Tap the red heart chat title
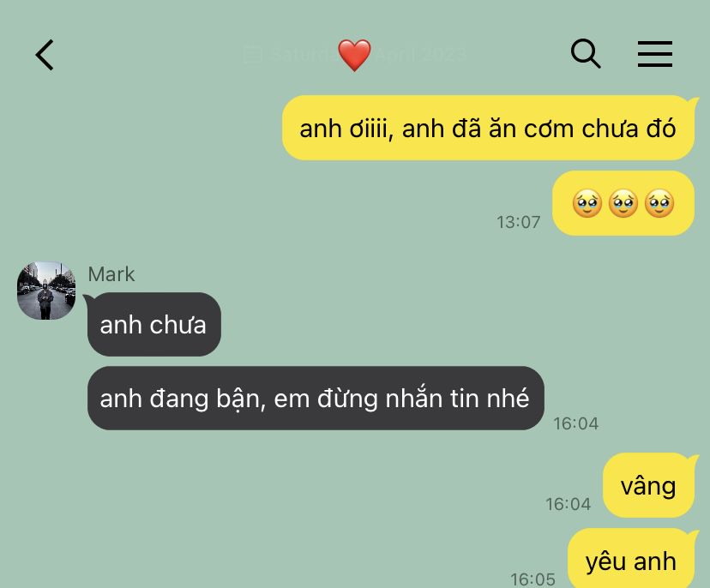The image size is (710, 588). [354, 55]
